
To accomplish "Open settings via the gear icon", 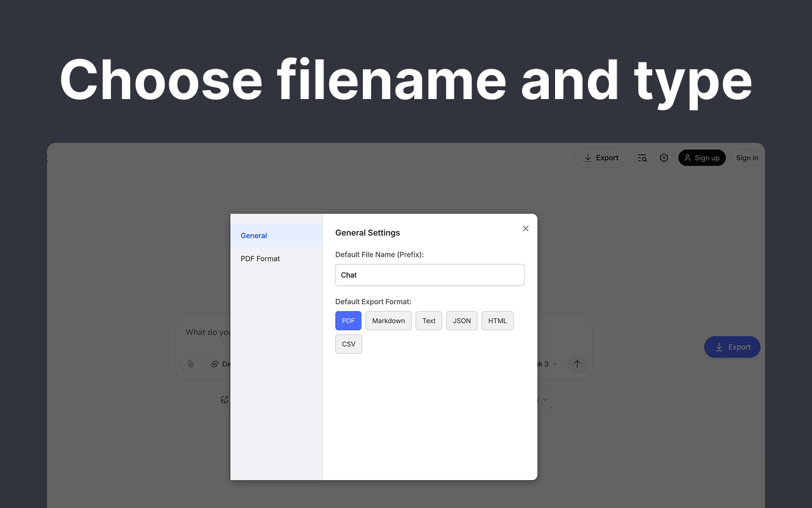I will (x=664, y=158).
